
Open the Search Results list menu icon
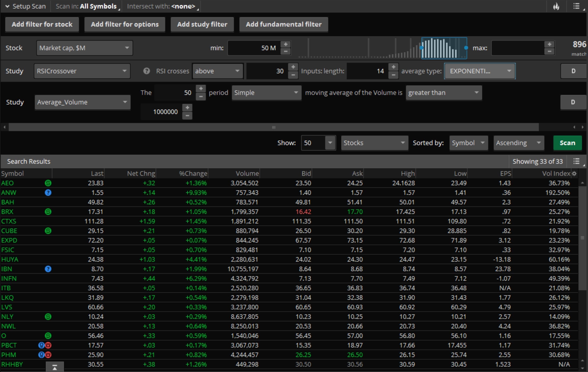pyautogui.click(x=577, y=161)
